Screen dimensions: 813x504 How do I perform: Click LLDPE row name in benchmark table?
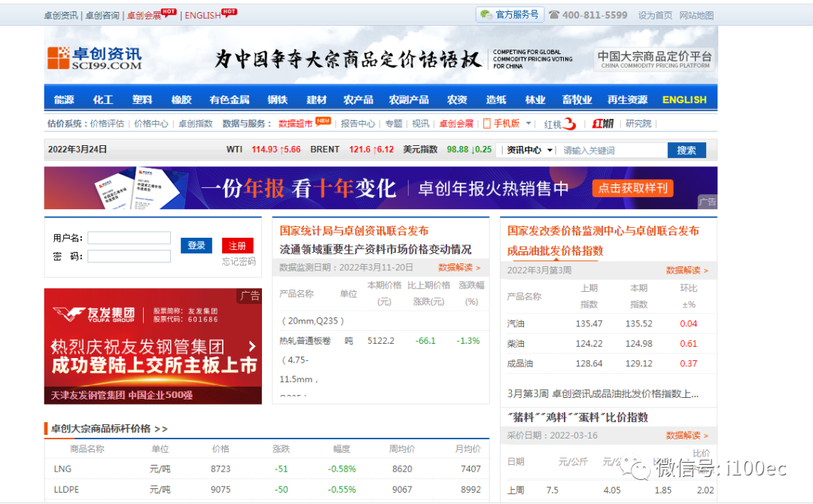click(x=66, y=490)
